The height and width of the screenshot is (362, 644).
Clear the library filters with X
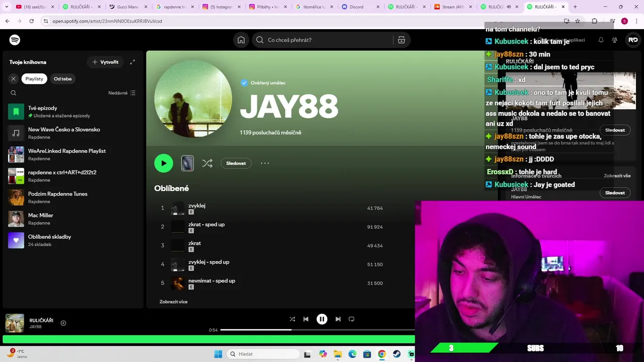pyautogui.click(x=14, y=78)
